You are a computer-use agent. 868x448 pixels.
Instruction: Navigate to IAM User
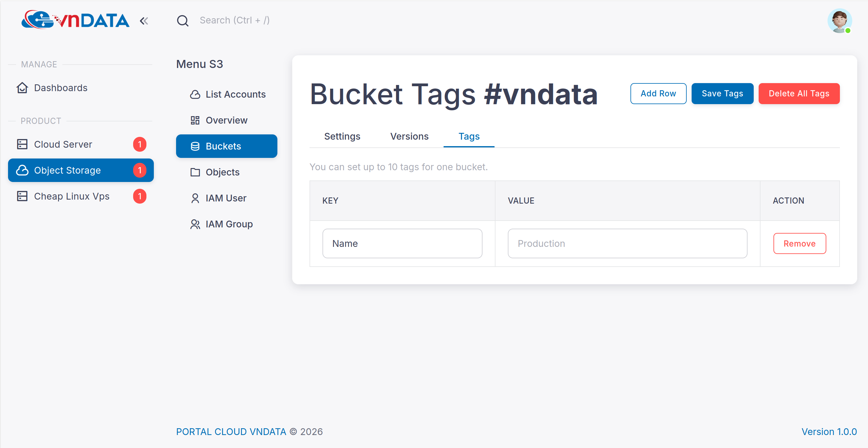click(x=225, y=198)
